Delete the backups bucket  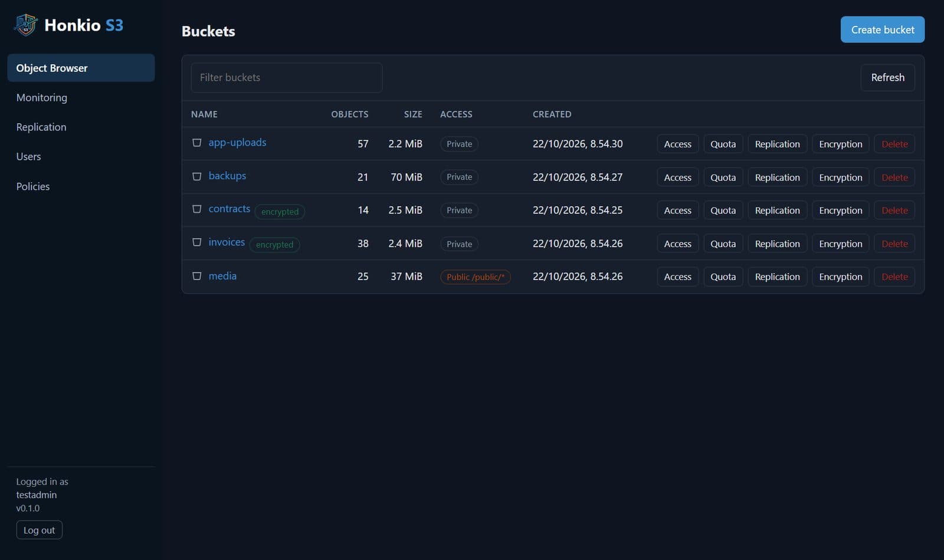click(x=894, y=177)
